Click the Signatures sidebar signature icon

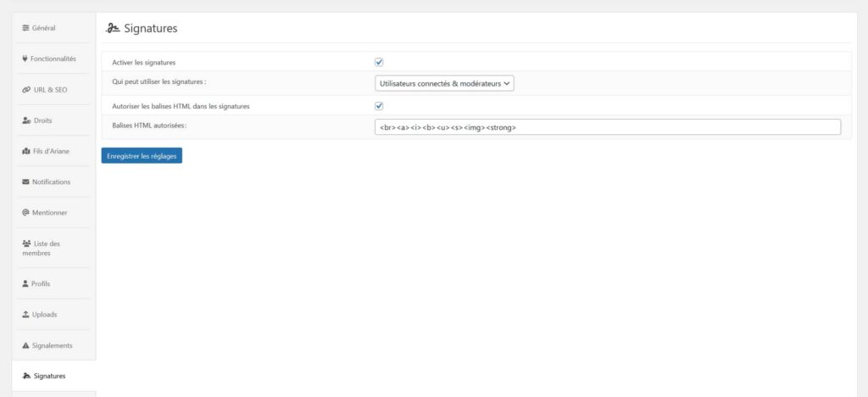(26, 376)
